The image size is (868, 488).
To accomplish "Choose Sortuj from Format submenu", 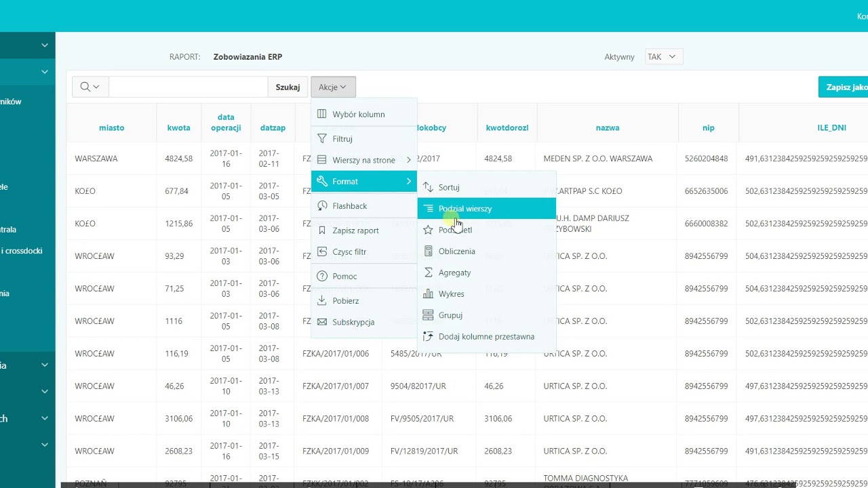I will pos(487,187).
